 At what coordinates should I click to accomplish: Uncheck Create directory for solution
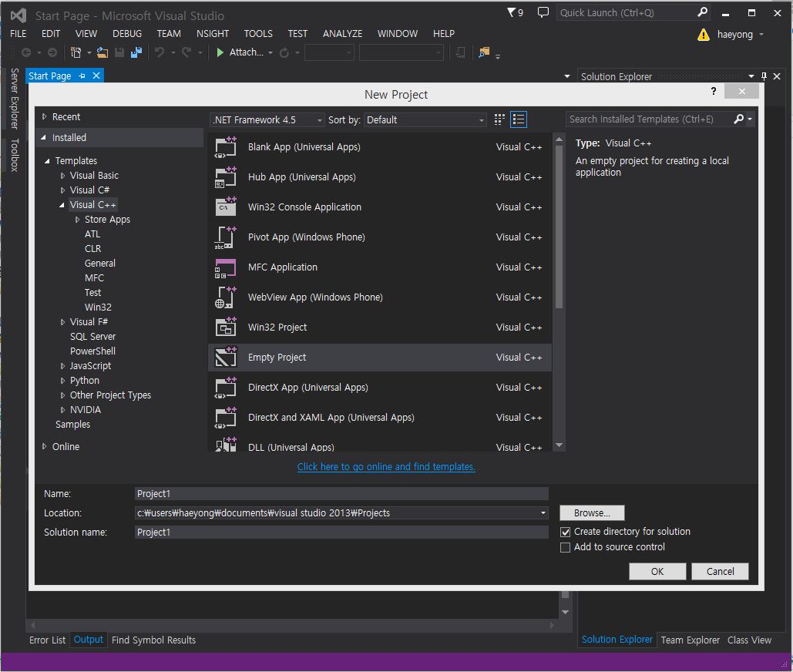pyautogui.click(x=566, y=532)
